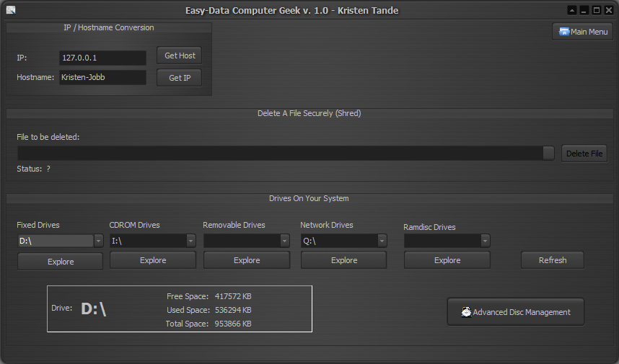Screen dimensions: 619x364
Task: Open the Removable Drives dropdown
Action: (x=284, y=241)
